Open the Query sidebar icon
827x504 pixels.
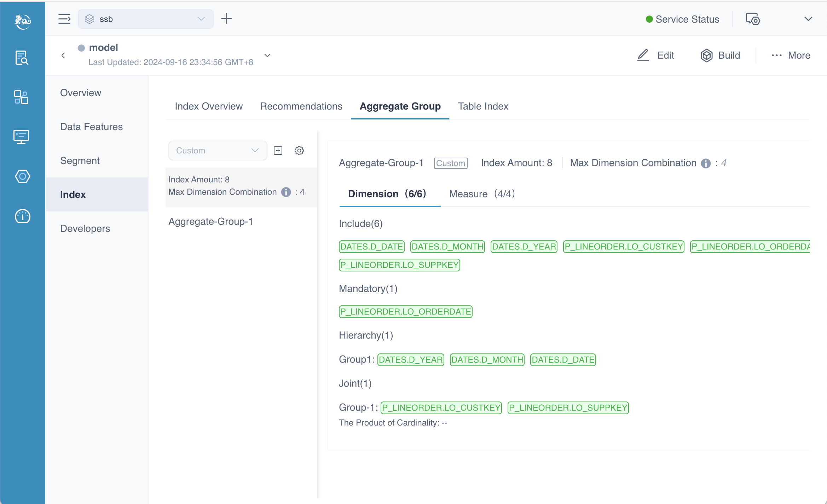tap(22, 58)
